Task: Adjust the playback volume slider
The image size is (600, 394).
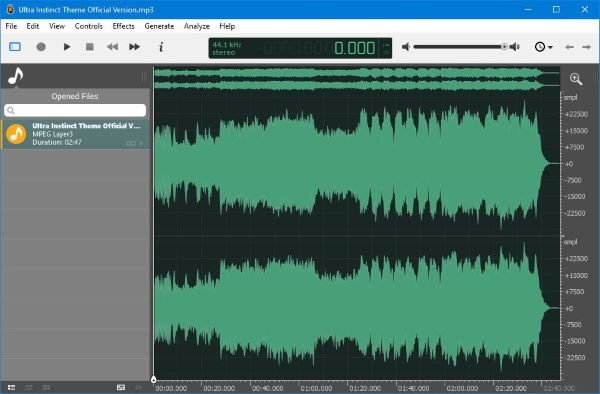Action: (x=460, y=47)
